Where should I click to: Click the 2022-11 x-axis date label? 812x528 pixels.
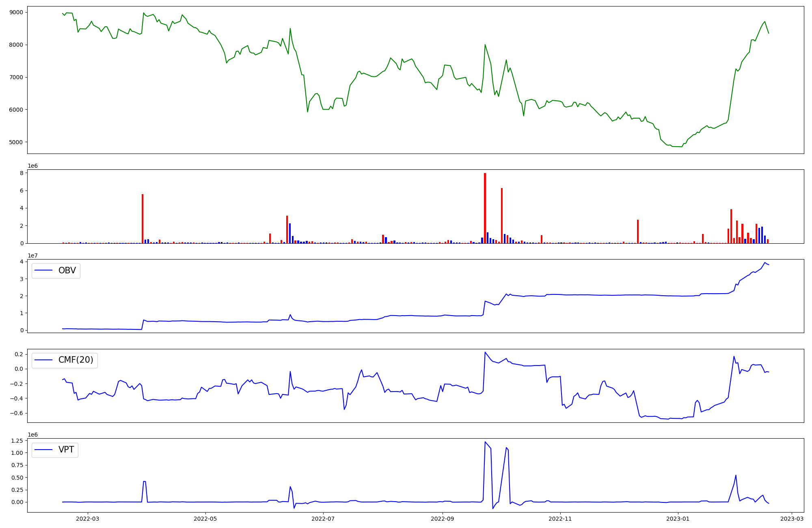tap(560, 518)
